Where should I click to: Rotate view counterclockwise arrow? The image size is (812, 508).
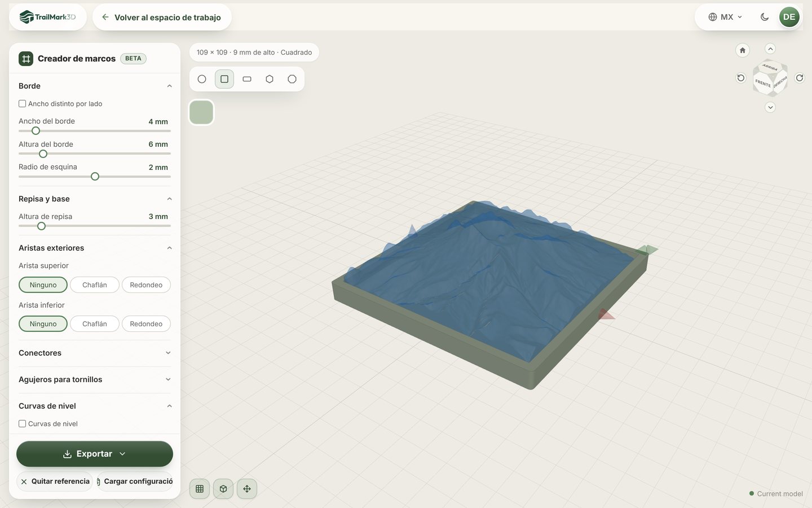[741, 78]
